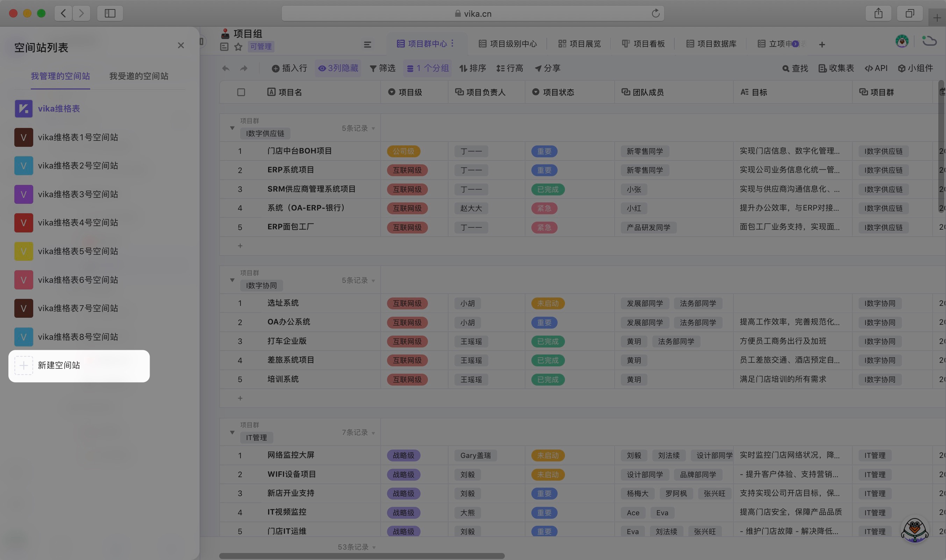Click the star favorite icon
The height and width of the screenshot is (560, 946).
click(238, 47)
